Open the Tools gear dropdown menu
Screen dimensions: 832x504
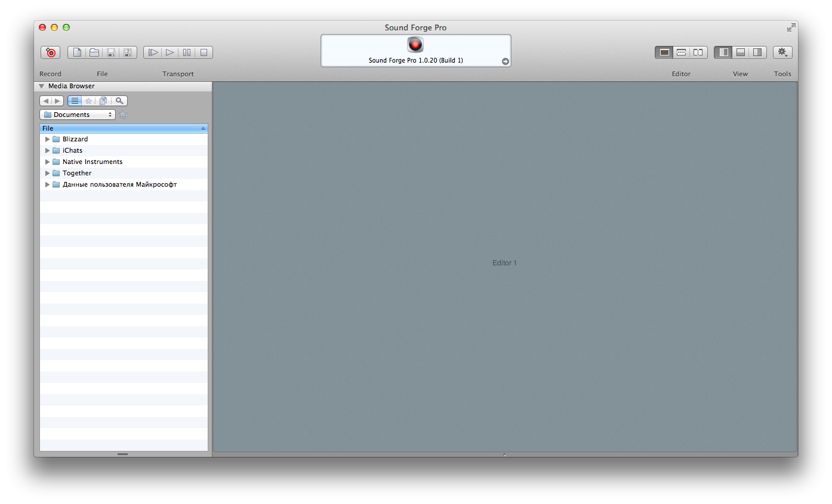click(782, 52)
